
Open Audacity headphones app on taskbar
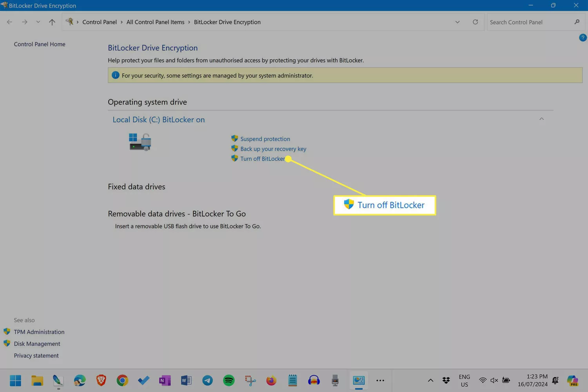tap(314, 380)
